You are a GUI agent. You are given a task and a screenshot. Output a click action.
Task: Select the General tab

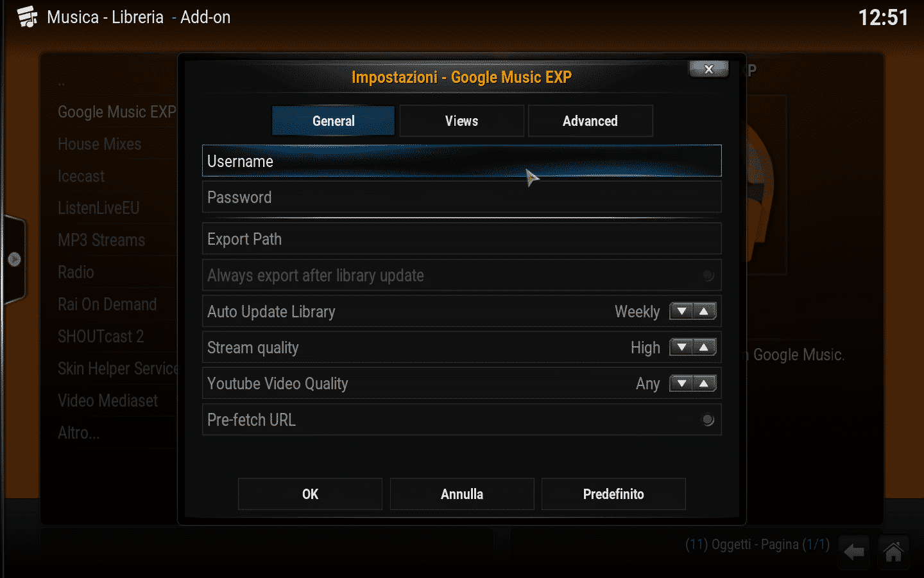(333, 121)
